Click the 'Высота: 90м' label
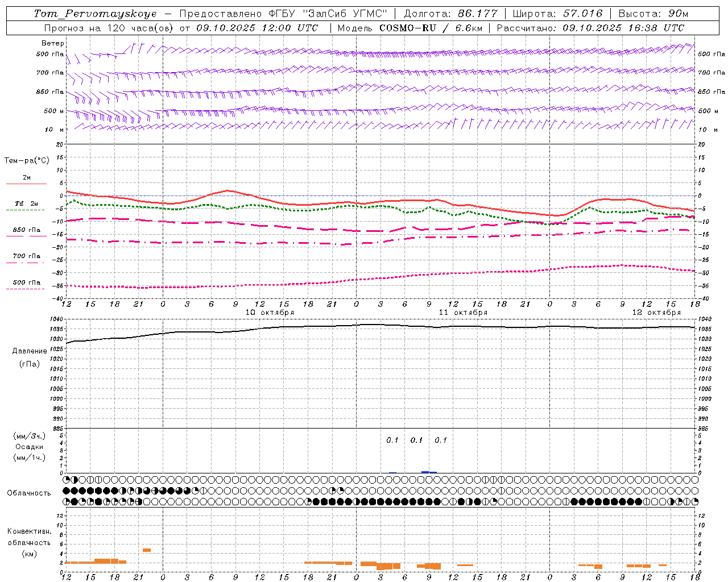 click(653, 14)
